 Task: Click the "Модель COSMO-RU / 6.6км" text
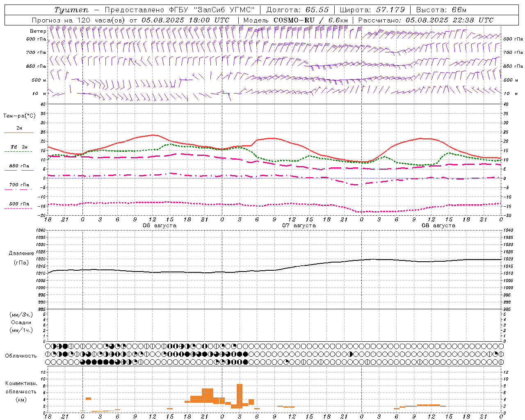coord(296,20)
